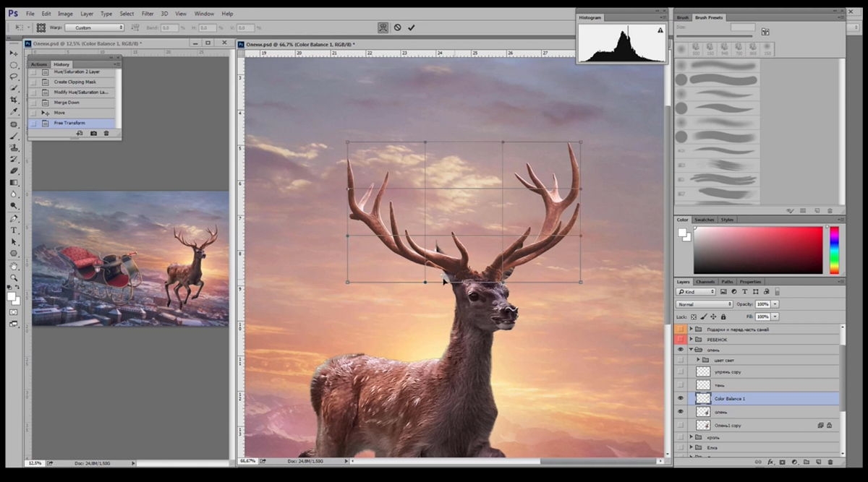868x482 pixels.
Task: Toggle source box beside Move history state
Action: (33, 113)
